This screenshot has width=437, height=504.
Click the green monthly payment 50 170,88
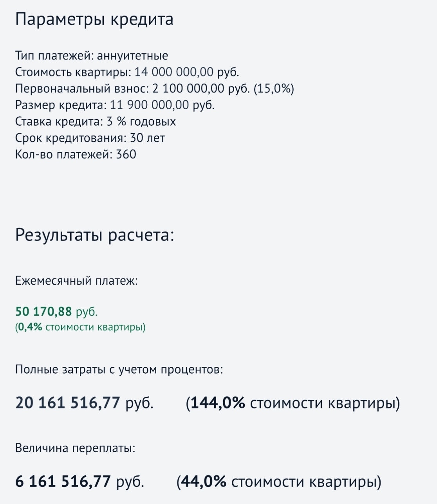(43, 312)
